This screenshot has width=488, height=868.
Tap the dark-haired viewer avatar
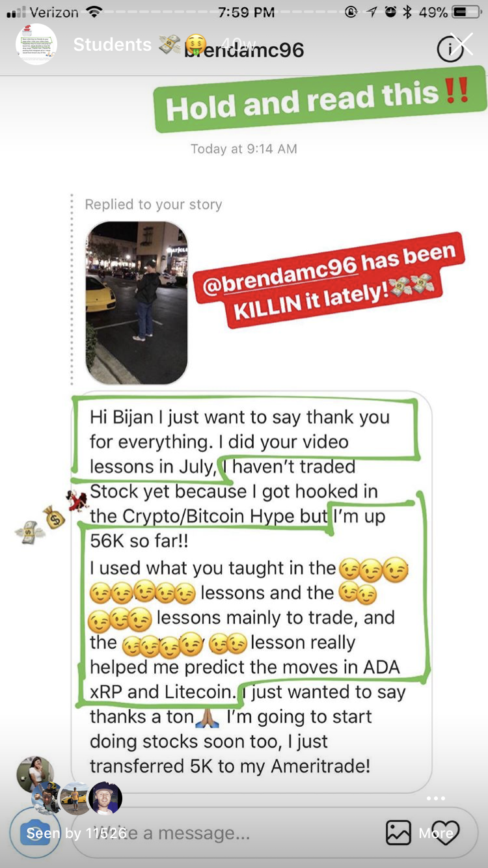pyautogui.click(x=34, y=774)
